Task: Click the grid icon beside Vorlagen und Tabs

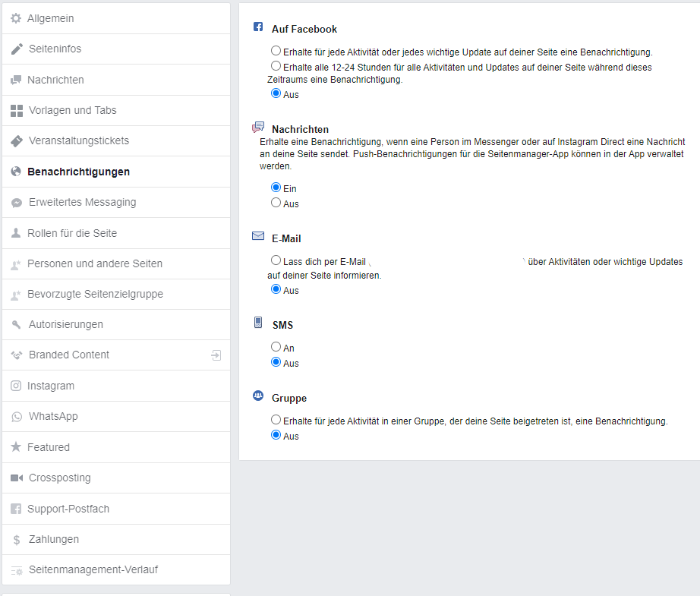Action: (x=17, y=111)
